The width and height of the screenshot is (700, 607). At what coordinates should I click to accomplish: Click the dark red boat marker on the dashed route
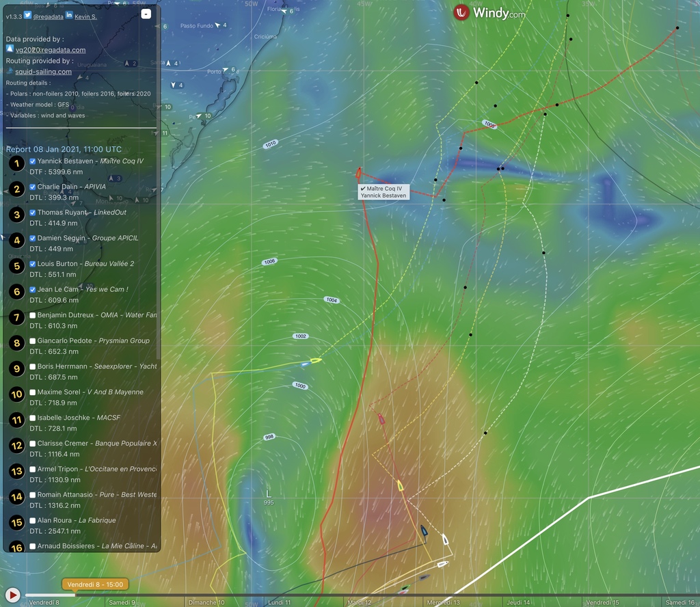[381, 418]
